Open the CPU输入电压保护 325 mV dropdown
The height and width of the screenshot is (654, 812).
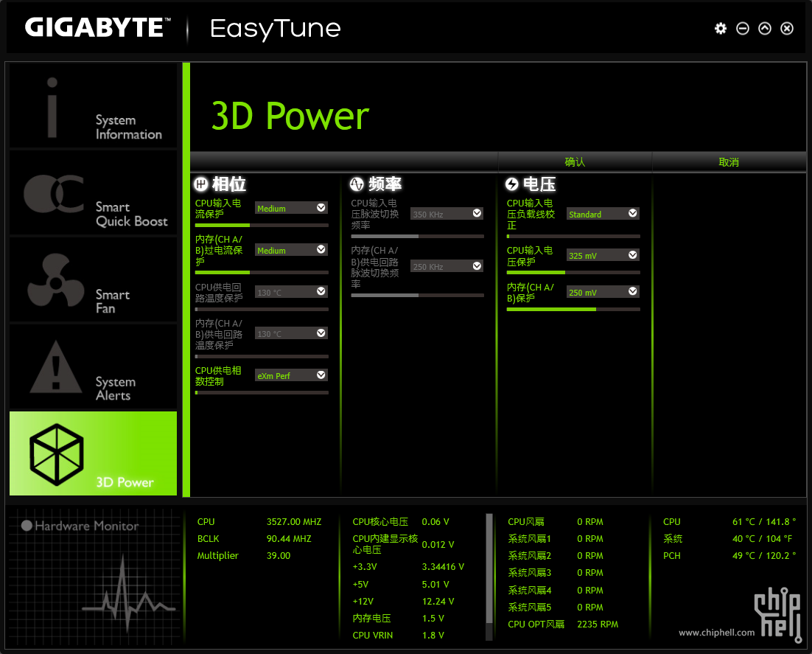603,256
